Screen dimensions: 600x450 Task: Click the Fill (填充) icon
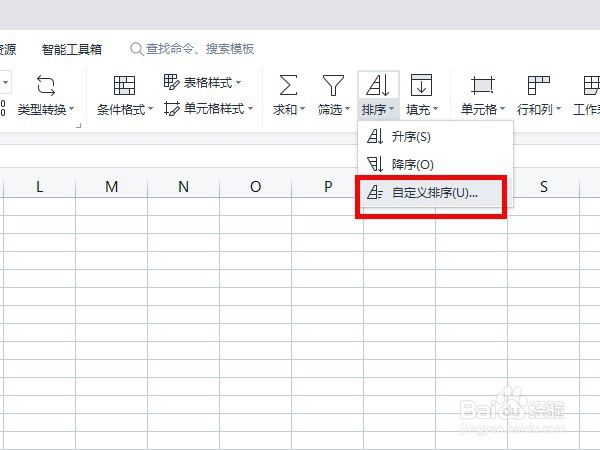(x=421, y=85)
